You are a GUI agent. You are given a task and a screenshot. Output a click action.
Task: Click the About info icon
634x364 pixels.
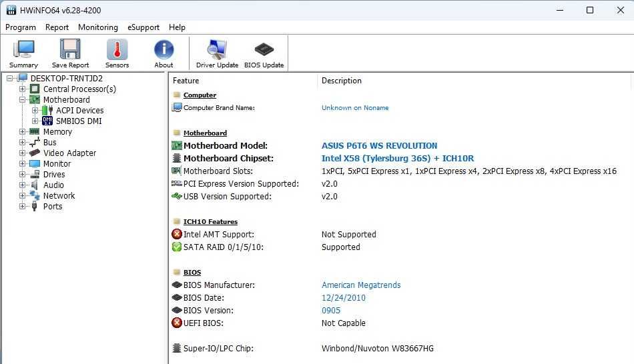click(164, 53)
